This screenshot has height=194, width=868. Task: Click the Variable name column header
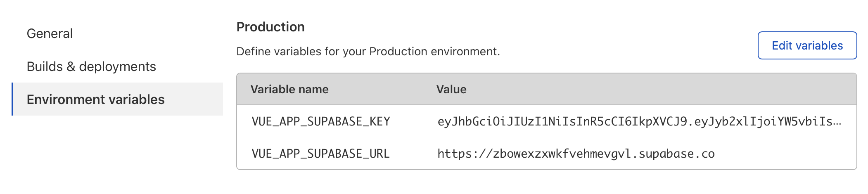(289, 89)
